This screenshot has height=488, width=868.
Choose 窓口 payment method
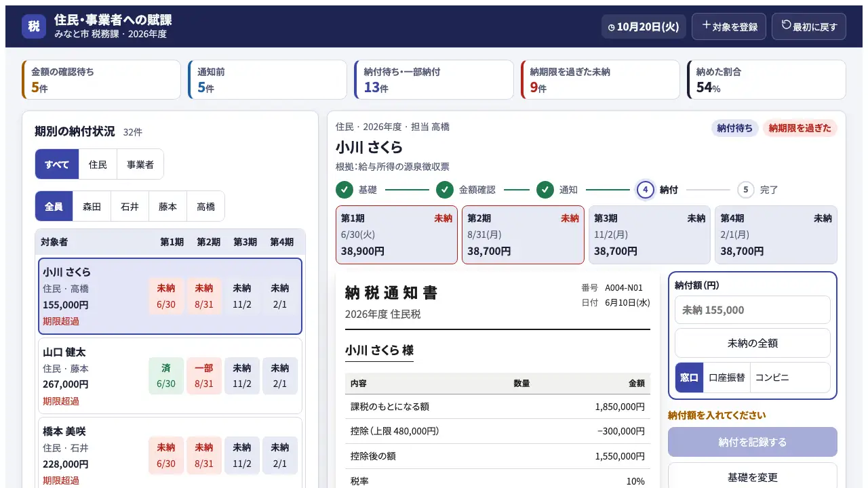coord(689,378)
